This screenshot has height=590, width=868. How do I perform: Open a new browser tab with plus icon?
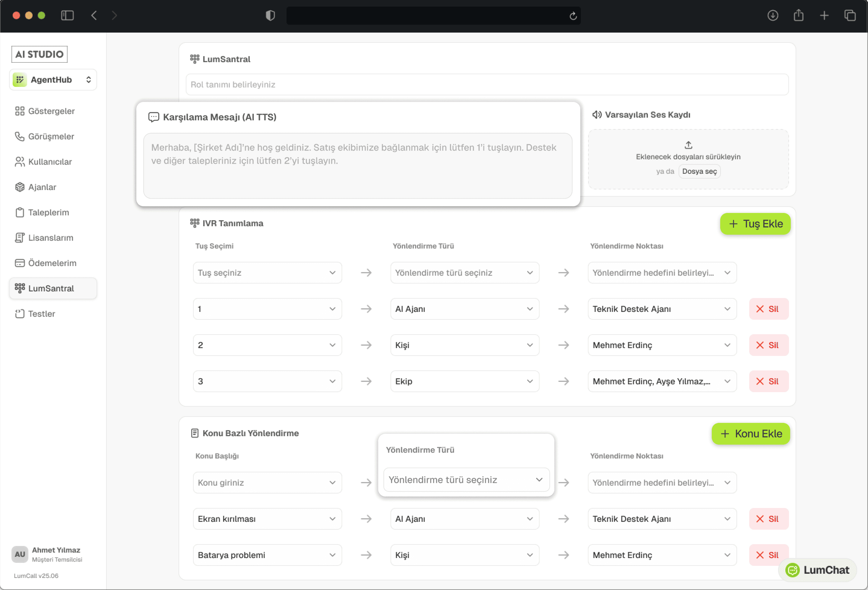(824, 16)
